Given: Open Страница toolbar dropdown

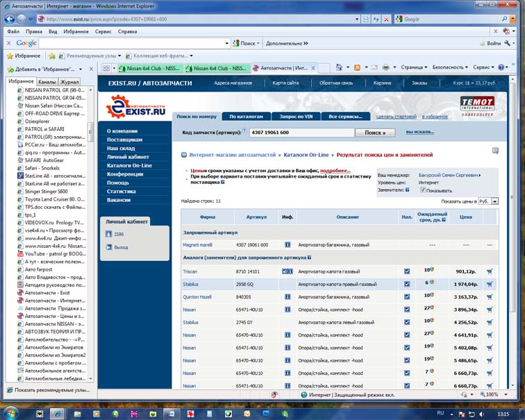Looking at the screenshot, I should coord(414,67).
